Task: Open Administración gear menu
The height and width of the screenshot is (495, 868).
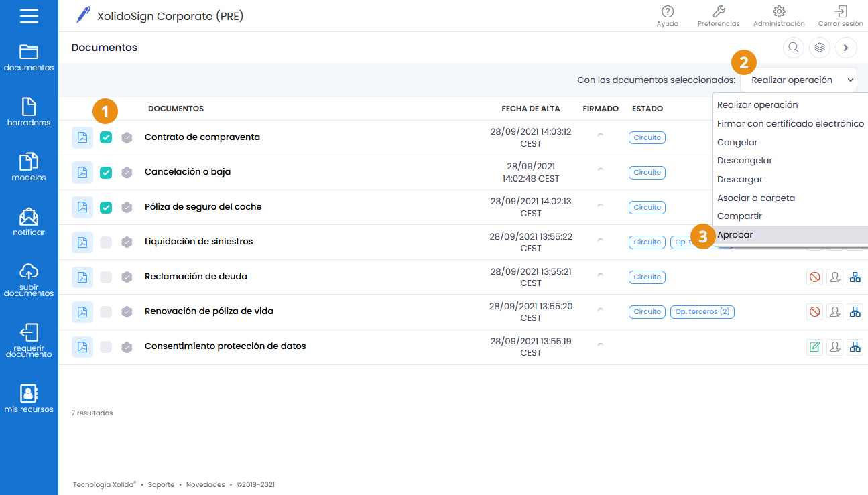Action: (x=779, y=16)
